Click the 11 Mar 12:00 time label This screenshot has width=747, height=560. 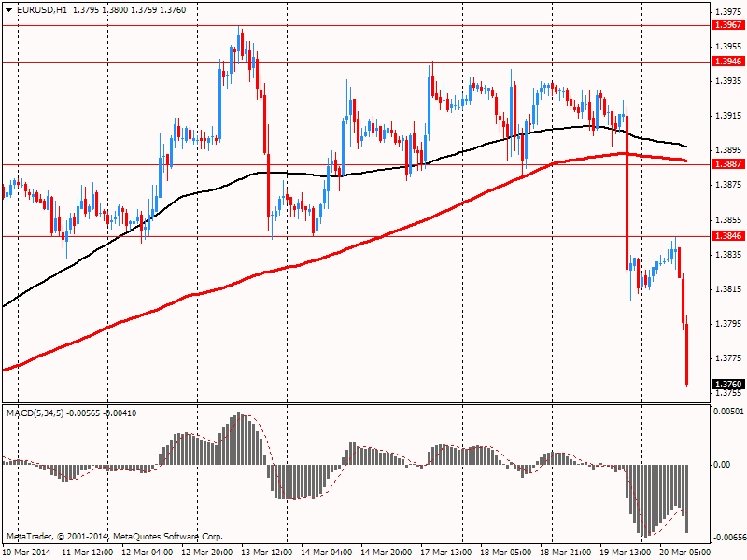(x=88, y=553)
